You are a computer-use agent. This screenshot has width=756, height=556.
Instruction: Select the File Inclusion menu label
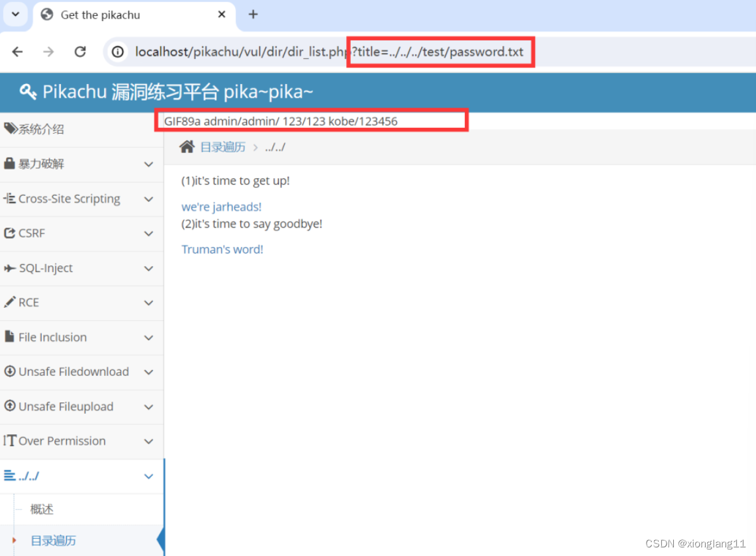click(x=52, y=337)
